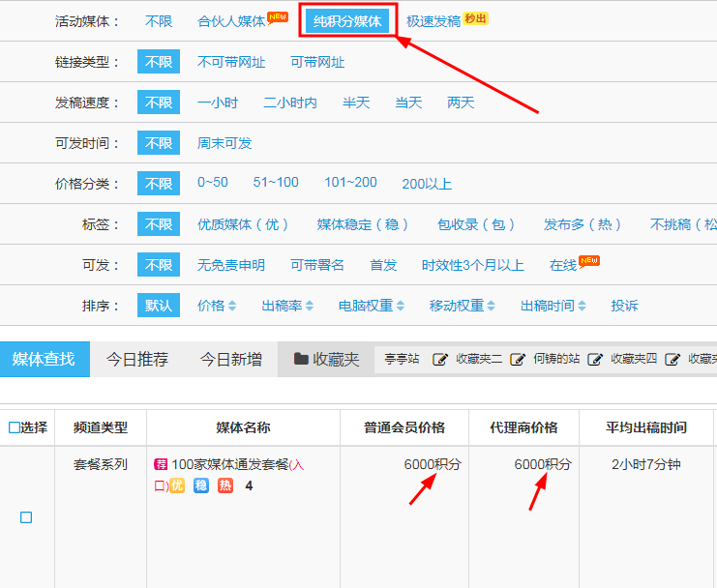The width and height of the screenshot is (717, 588).
Task: Click the blue 稳 stability badge
Action: tap(201, 485)
